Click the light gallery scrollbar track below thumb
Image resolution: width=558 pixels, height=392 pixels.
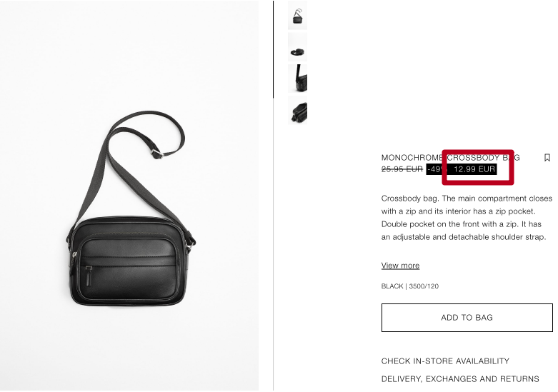[274, 245]
